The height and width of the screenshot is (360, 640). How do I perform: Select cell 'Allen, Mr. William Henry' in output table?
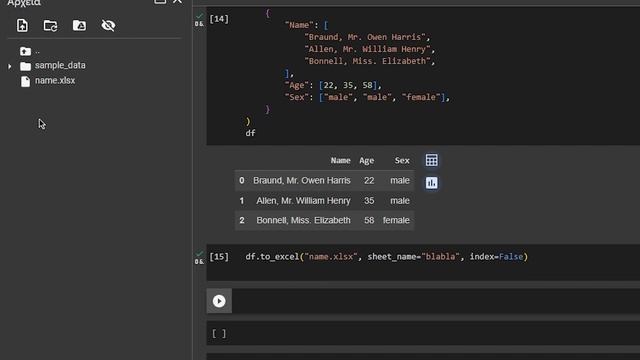pyautogui.click(x=303, y=200)
